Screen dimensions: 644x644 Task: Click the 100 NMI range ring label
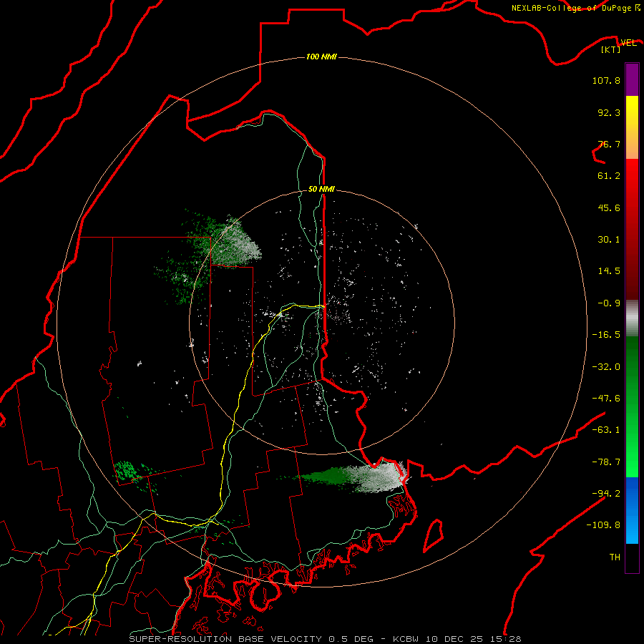[x=321, y=57]
